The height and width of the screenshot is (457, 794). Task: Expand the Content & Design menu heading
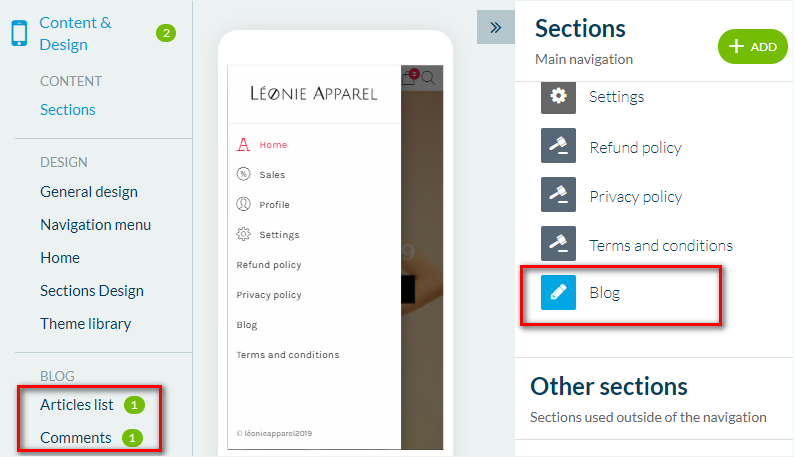tap(76, 33)
